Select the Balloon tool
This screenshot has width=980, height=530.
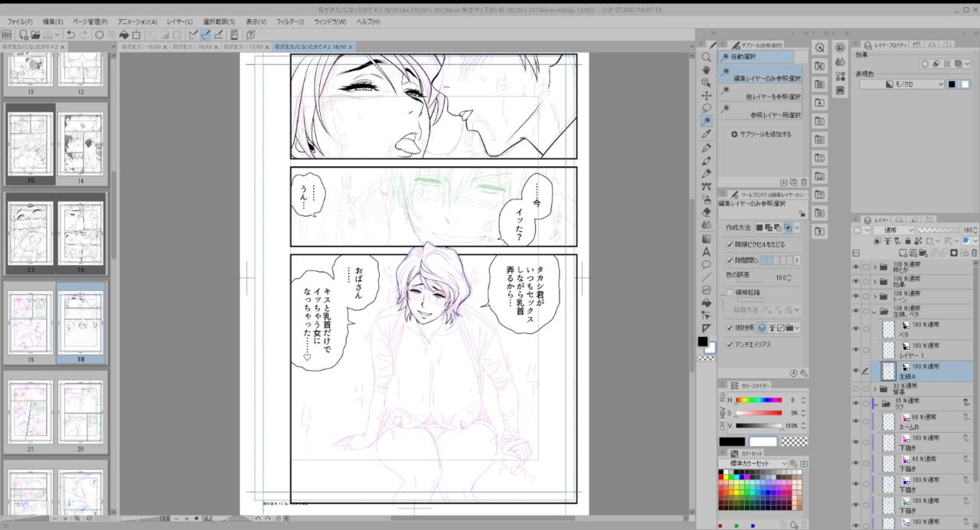[706, 264]
